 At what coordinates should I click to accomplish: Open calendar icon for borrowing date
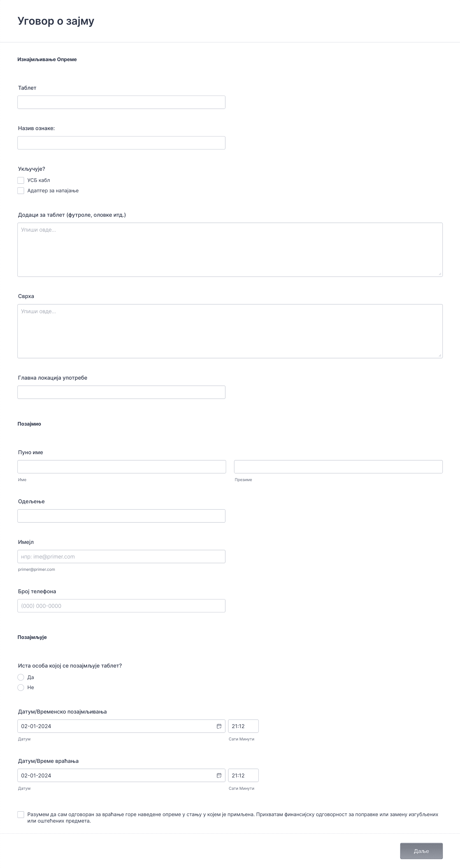click(x=219, y=726)
